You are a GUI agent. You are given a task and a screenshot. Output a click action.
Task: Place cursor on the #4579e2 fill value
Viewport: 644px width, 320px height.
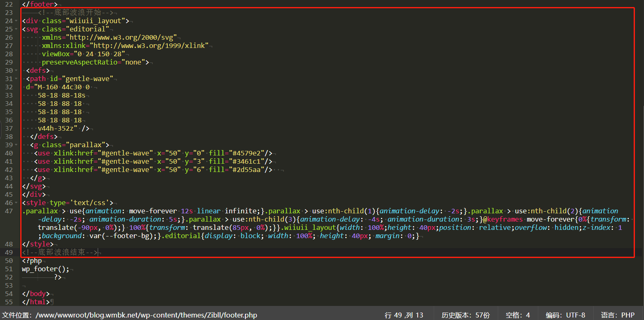click(250, 153)
